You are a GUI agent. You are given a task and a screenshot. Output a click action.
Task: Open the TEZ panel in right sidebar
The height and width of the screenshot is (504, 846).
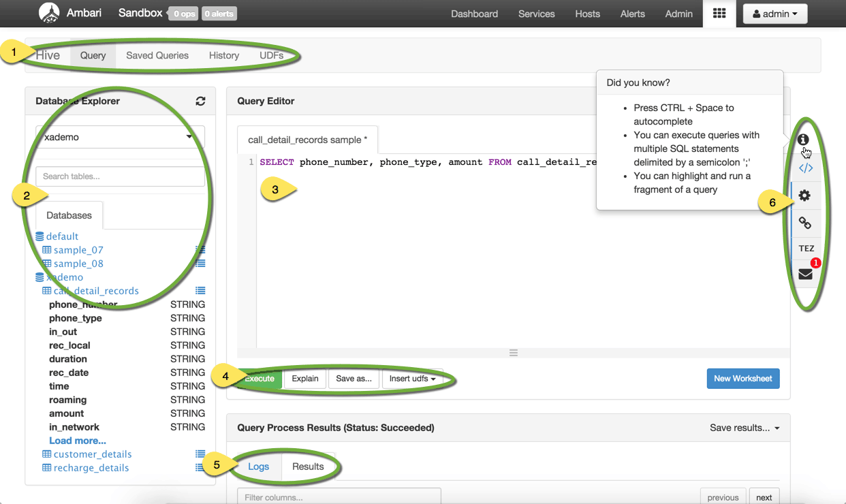pyautogui.click(x=806, y=249)
